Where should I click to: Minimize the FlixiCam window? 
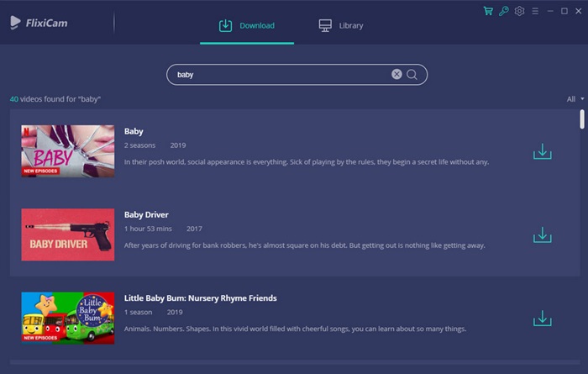[x=550, y=11]
